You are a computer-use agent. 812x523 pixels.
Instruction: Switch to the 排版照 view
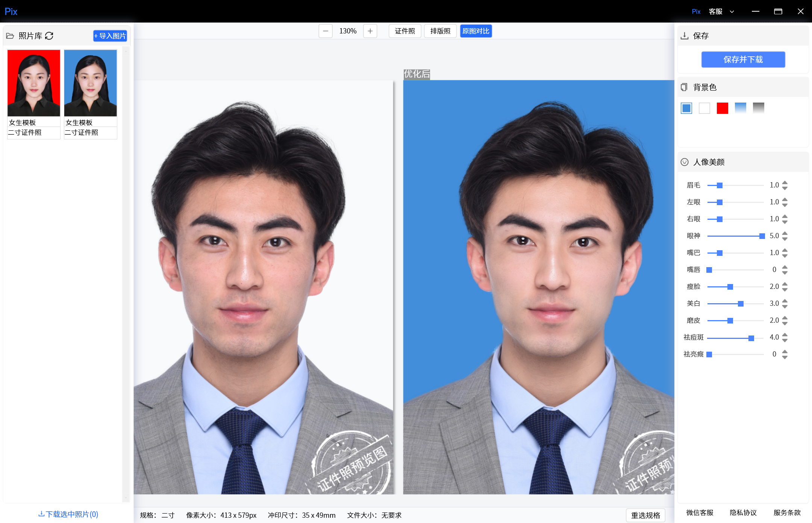click(x=440, y=31)
